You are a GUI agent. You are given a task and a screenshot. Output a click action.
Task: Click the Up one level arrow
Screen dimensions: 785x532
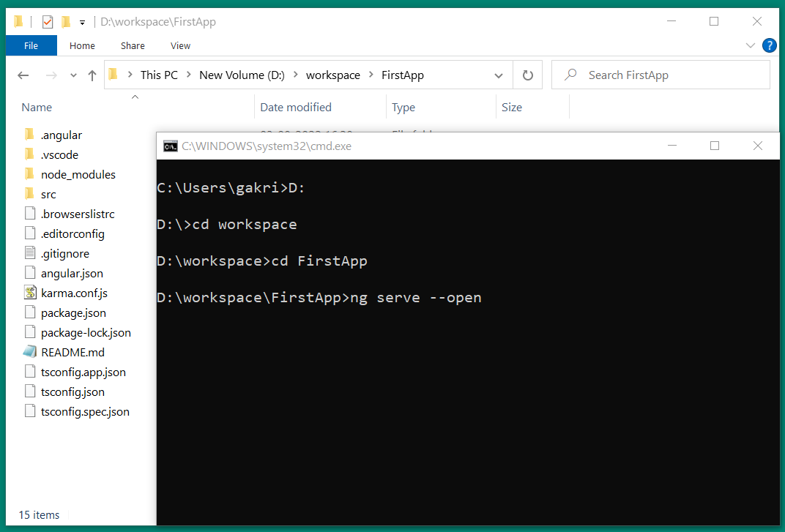(x=92, y=75)
